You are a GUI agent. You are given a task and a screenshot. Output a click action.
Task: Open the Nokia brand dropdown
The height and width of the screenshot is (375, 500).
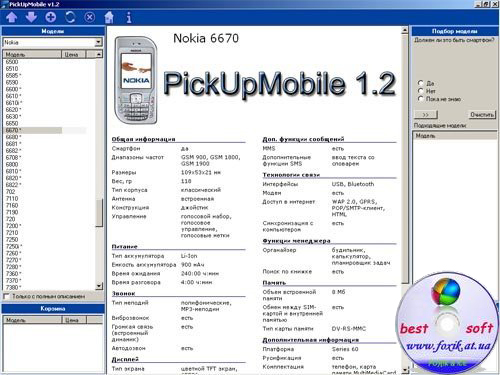click(98, 42)
